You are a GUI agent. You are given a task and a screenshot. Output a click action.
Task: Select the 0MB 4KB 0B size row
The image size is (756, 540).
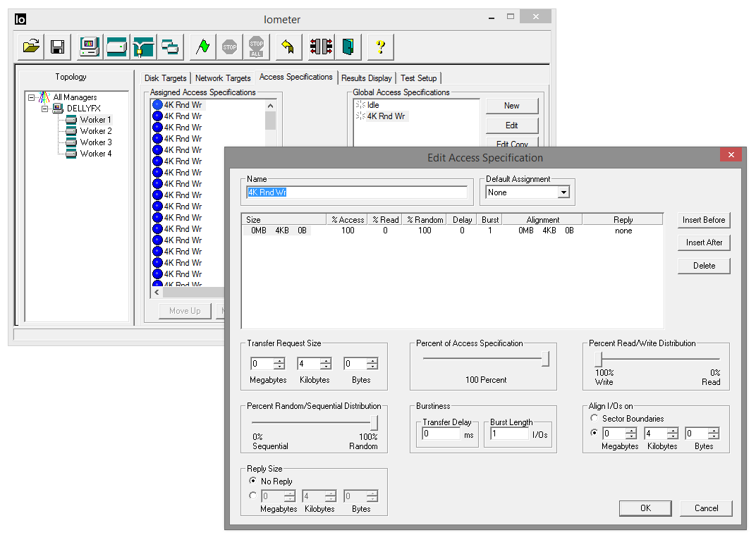(278, 231)
